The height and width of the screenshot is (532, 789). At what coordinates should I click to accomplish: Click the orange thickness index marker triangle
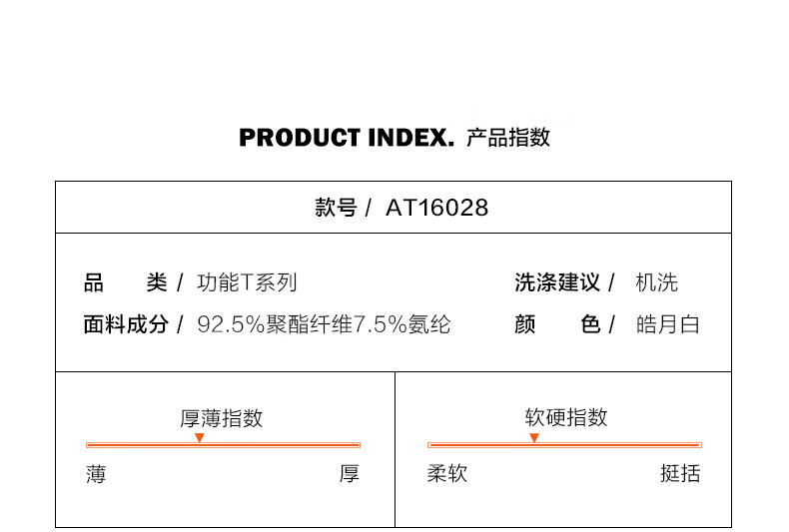[200, 438]
